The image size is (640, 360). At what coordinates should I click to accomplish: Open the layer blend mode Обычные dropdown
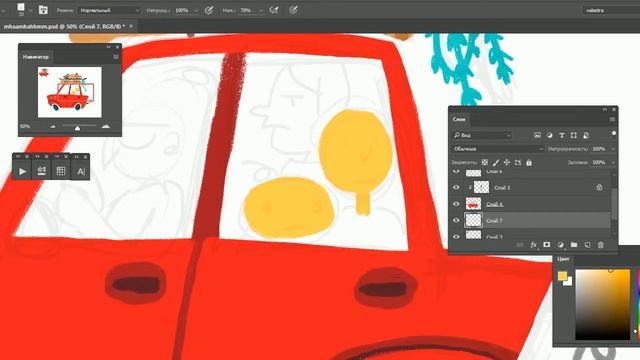pos(498,149)
